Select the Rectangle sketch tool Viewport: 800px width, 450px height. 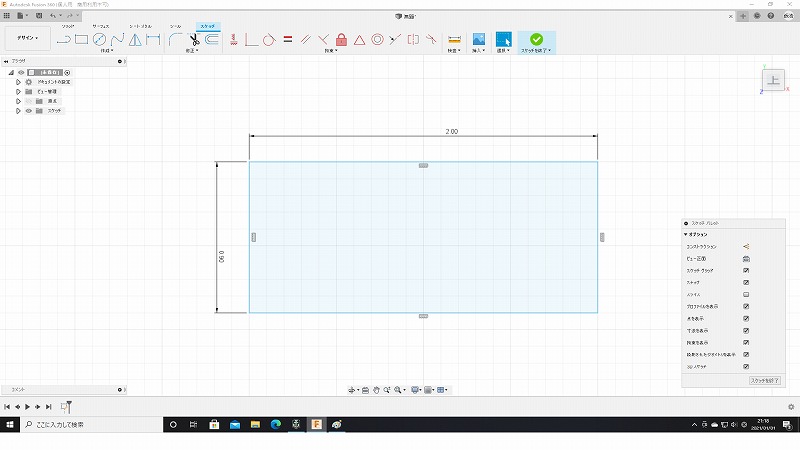tap(82, 40)
